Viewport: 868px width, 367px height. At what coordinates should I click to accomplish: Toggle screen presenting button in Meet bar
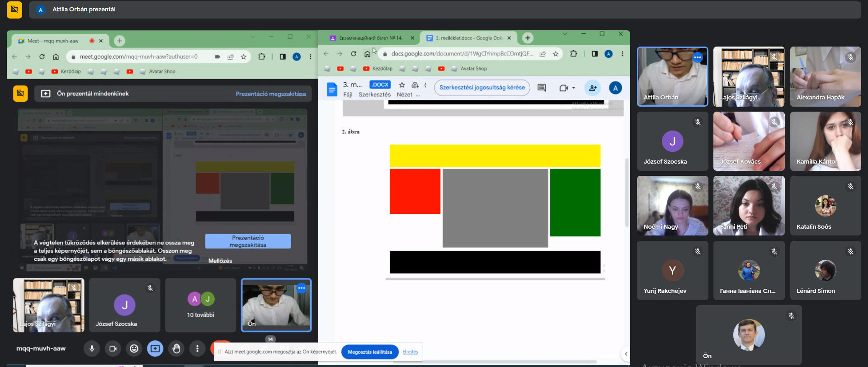click(x=155, y=348)
